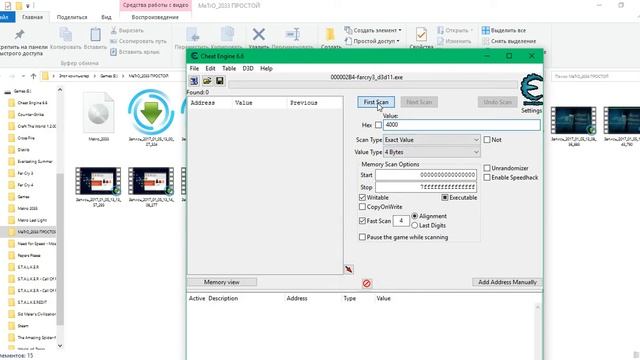Toggle the Fast Scan checkbox
640x360 pixels.
[x=362, y=221]
